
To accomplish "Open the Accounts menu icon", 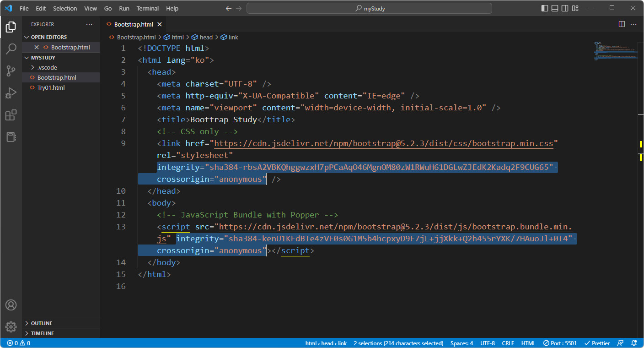I will [x=11, y=305].
